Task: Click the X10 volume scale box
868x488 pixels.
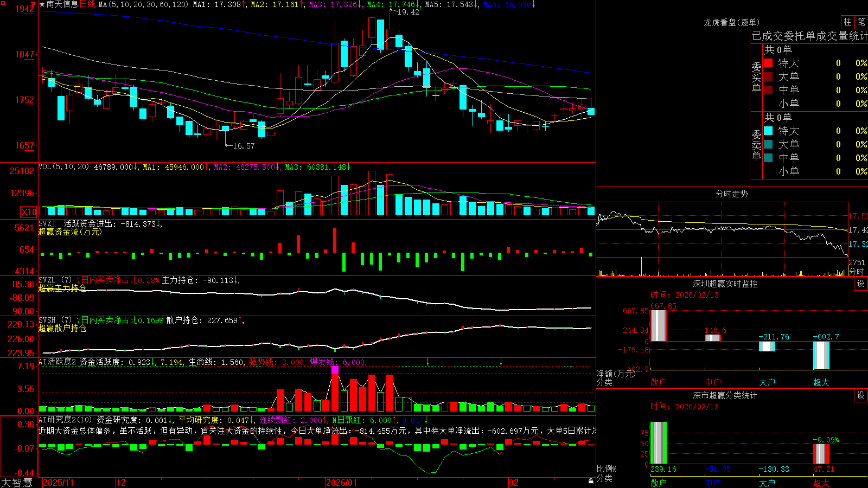Action: tap(29, 212)
